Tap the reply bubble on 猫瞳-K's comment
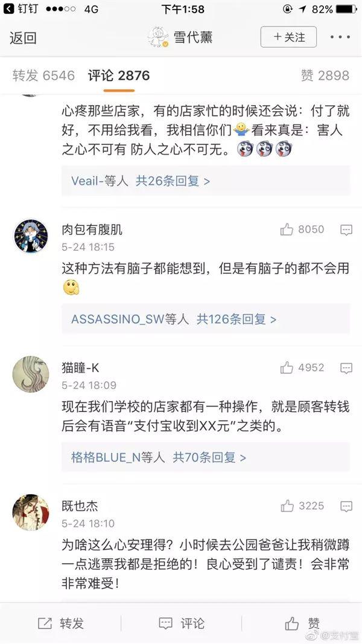Viewport: 362px width, 644px height. 346,369
